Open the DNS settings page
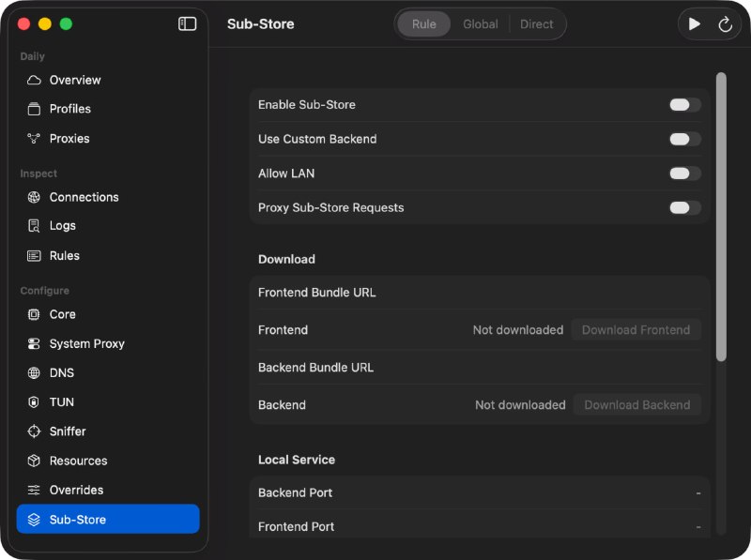Image resolution: width=751 pixels, height=560 pixels. pos(108,372)
